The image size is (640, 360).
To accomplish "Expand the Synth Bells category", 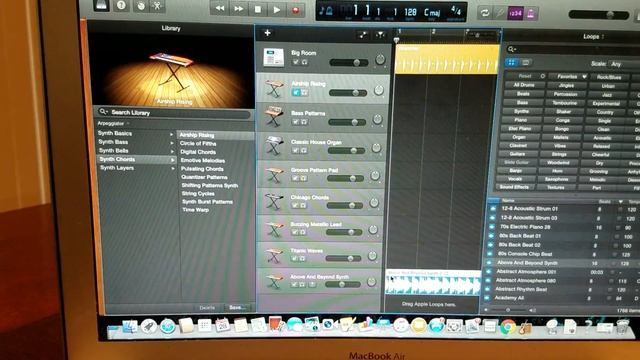I will pos(136,151).
